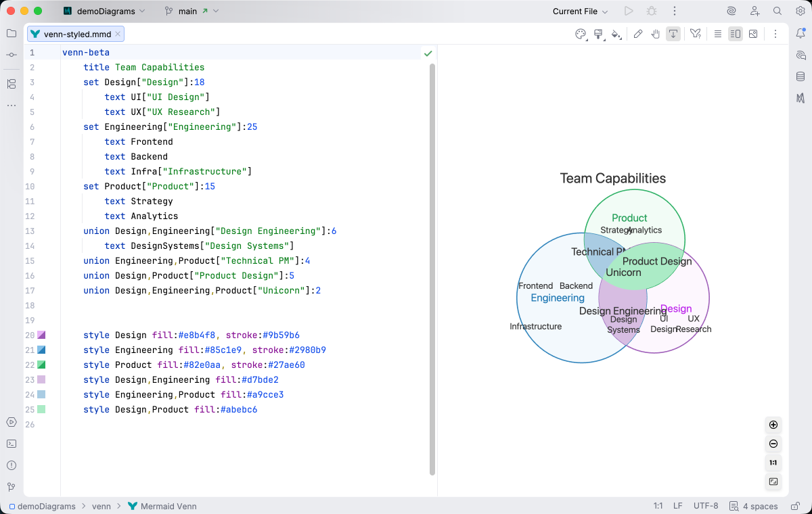Open the main branch dropdown
Screen dimensions: 812x514
coord(192,11)
